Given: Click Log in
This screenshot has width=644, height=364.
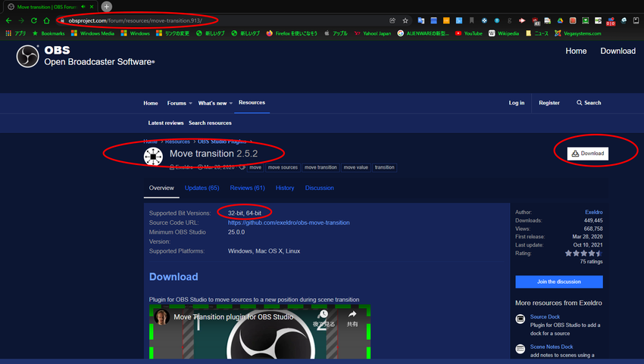Looking at the screenshot, I should [516, 103].
